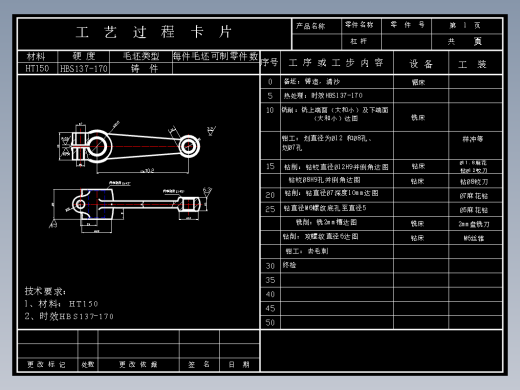
Task: Click the '更改标记' footer cell
Action: click(47, 364)
